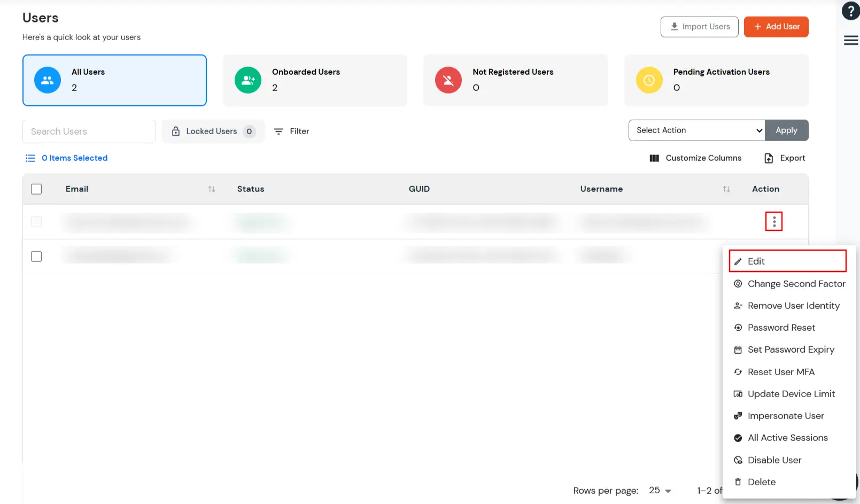Image resolution: width=860 pixels, height=504 pixels.
Task: Click the list icon beside Items Selected
Action: click(x=30, y=158)
